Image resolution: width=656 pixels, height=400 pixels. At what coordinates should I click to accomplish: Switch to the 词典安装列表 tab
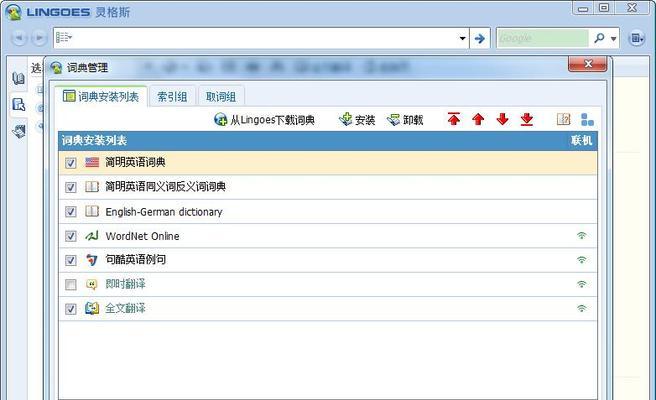pyautogui.click(x=101, y=97)
